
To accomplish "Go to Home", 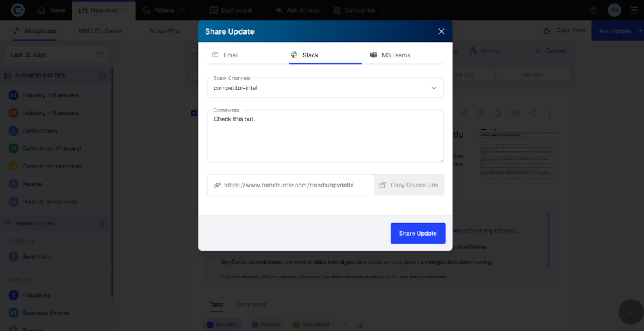I will click(x=52, y=10).
